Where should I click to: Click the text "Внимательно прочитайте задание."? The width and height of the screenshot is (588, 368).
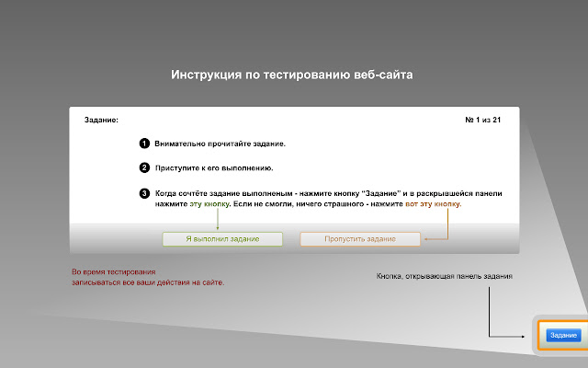pos(220,144)
